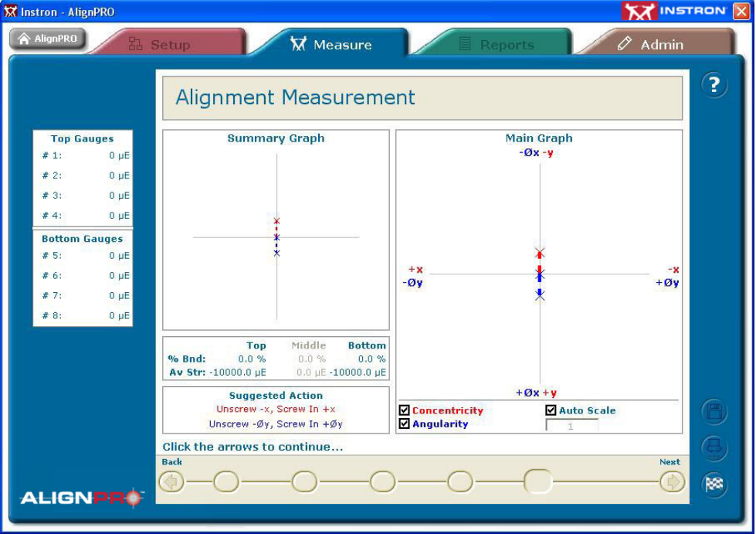Click the Back arrow button
Viewport: 756px width, 534px height.
point(171,482)
